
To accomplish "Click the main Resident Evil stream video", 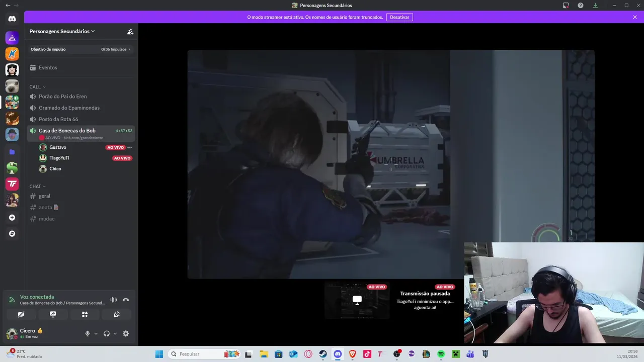I will pos(391,164).
